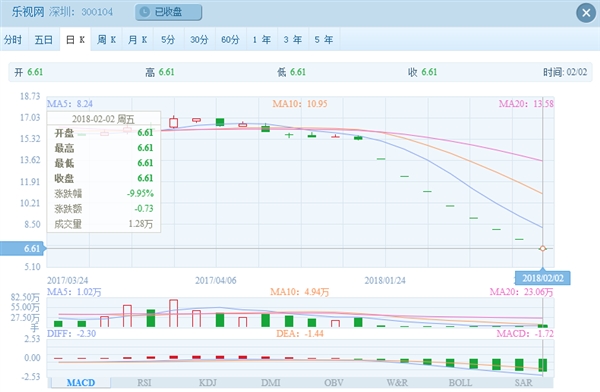Click the MA10: 10.95 label
This screenshot has height=392, width=600.
[300, 104]
